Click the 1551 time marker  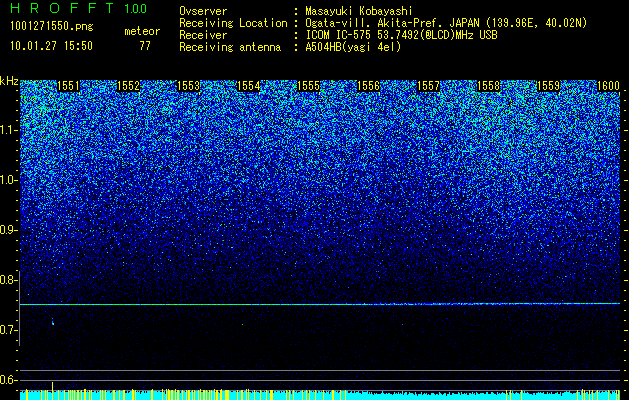(x=69, y=86)
